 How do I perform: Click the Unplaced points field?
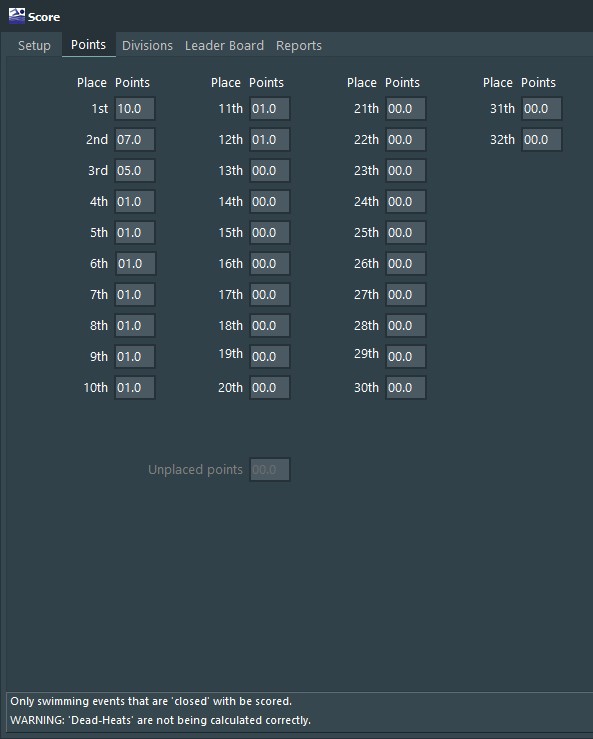[270, 469]
